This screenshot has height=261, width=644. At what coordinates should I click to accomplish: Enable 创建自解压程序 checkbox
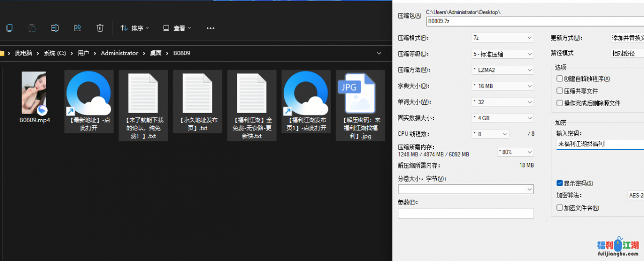coord(559,79)
